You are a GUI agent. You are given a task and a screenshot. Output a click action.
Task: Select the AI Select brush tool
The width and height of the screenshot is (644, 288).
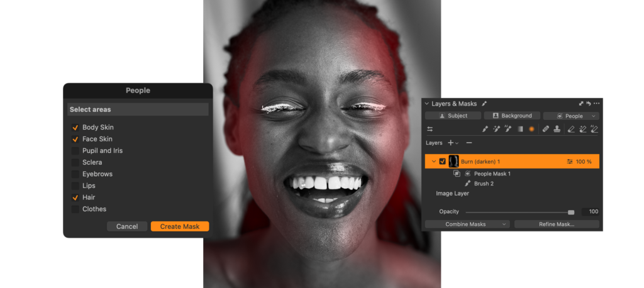coord(509,129)
